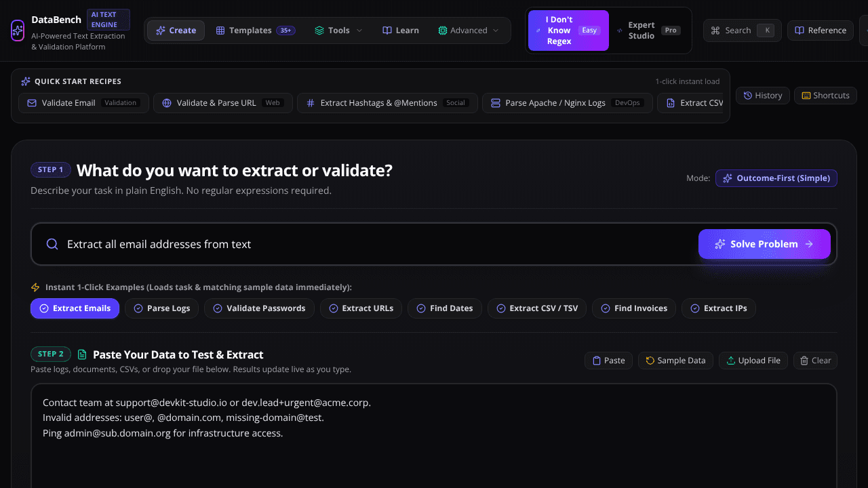This screenshot has width=868, height=488.
Task: Select the Find Invoices example
Action: 634,308
